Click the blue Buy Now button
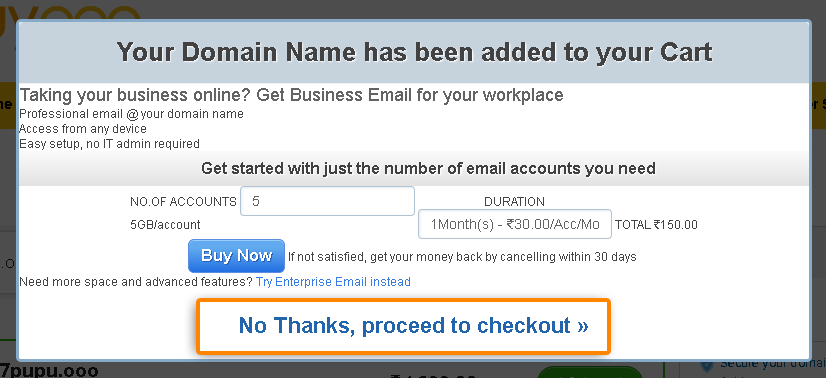This screenshot has height=378, width=826. 237,256
